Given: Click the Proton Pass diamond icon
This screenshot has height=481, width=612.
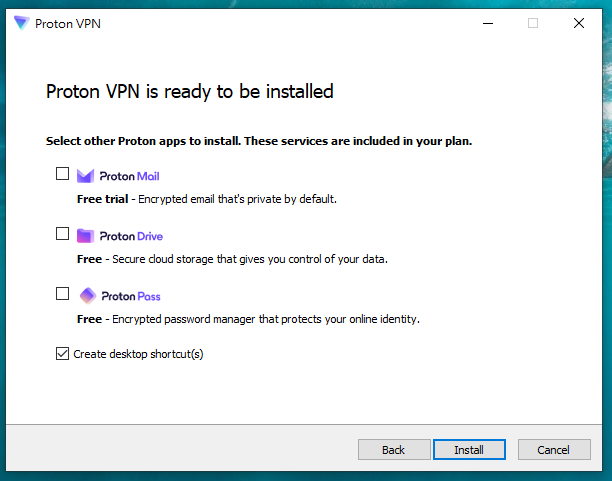Looking at the screenshot, I should pos(86,296).
